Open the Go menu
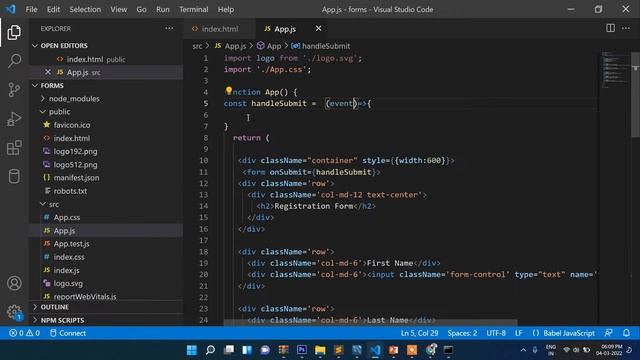Image resolution: width=640 pixels, height=360 pixels. click(141, 9)
